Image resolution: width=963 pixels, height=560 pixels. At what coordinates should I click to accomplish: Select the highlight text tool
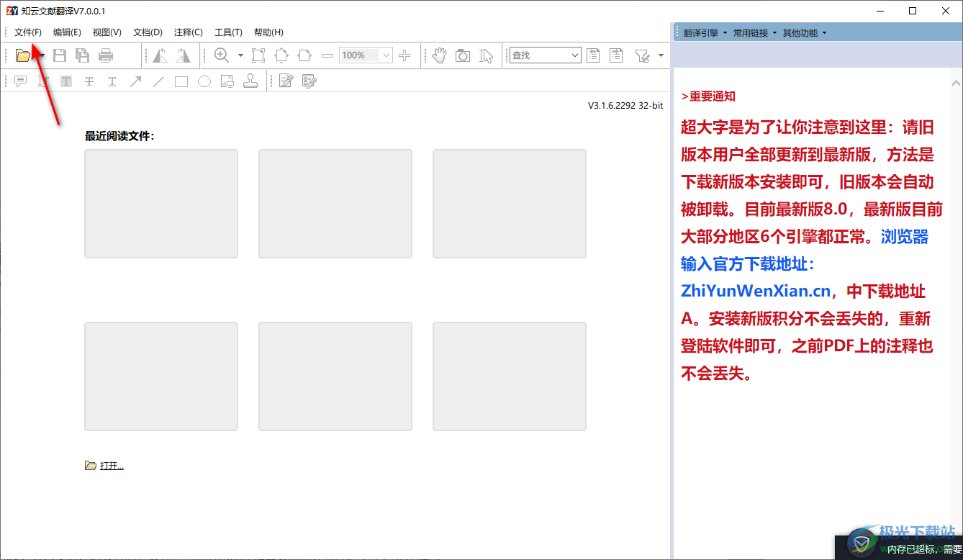point(66,81)
